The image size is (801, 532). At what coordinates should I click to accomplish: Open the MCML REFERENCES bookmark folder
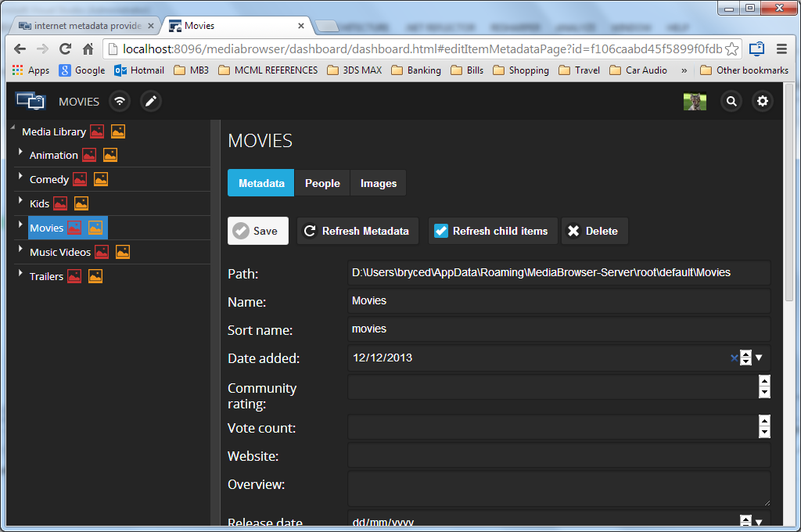pyautogui.click(x=268, y=70)
